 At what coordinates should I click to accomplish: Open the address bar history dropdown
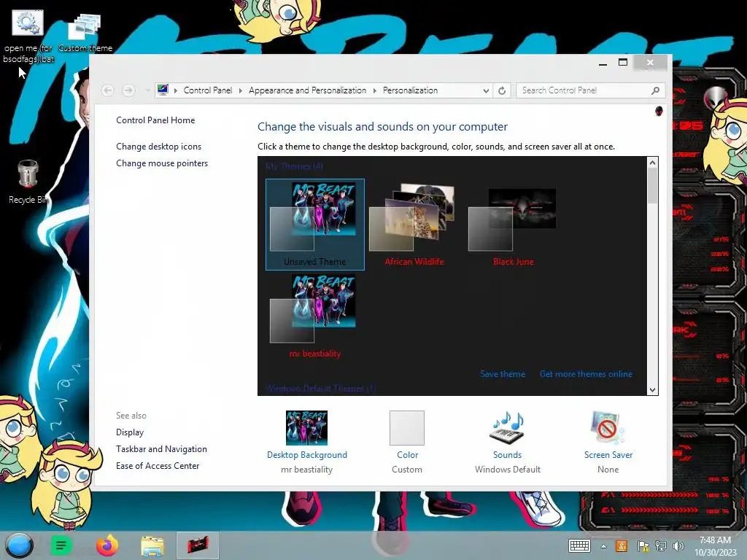coord(486,90)
